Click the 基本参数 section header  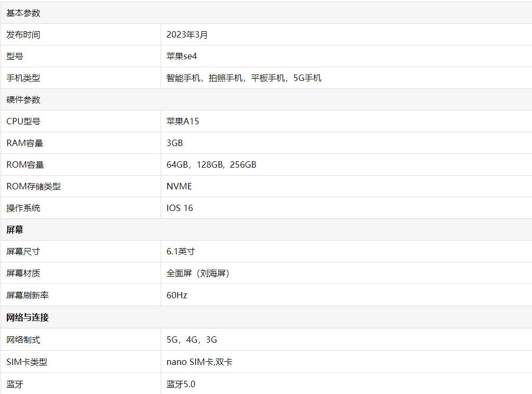point(23,13)
